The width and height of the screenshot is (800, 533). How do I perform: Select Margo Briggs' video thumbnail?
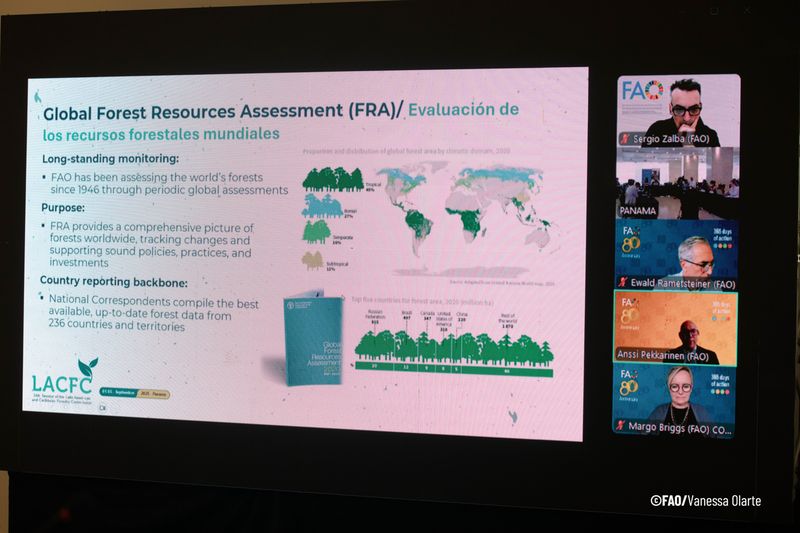(674, 400)
